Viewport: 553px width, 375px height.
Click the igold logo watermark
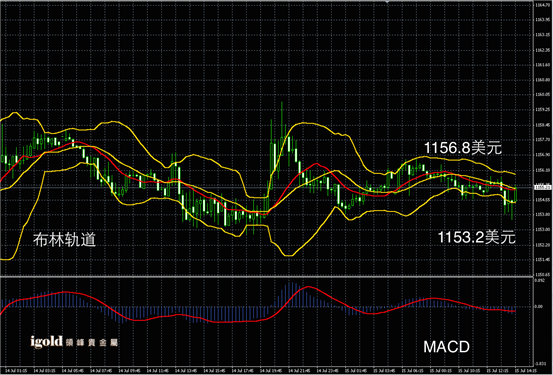pyautogui.click(x=74, y=341)
